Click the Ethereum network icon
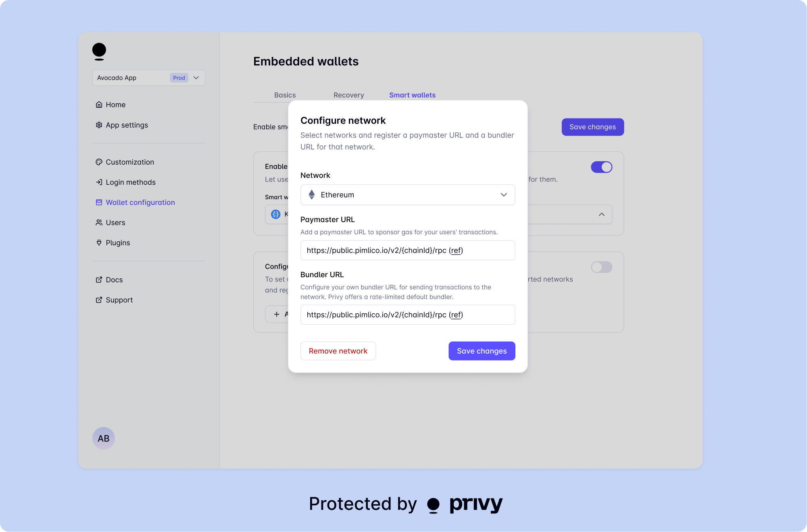This screenshot has height=532, width=807. [x=312, y=194]
